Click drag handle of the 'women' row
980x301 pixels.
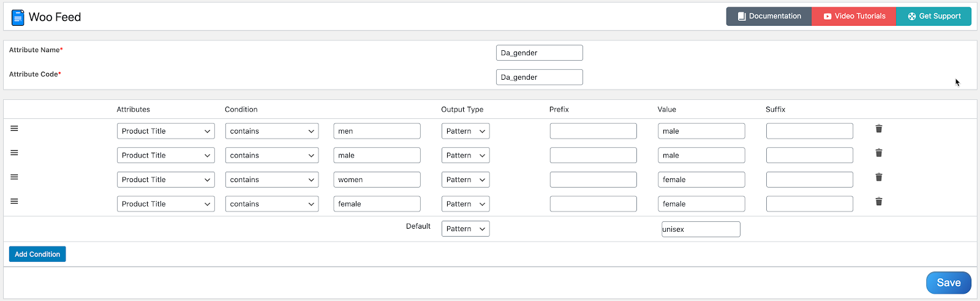(14, 177)
